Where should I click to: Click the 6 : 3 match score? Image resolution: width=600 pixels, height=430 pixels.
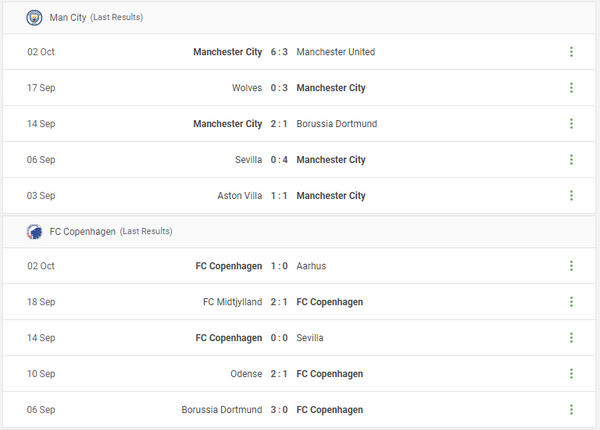(279, 52)
